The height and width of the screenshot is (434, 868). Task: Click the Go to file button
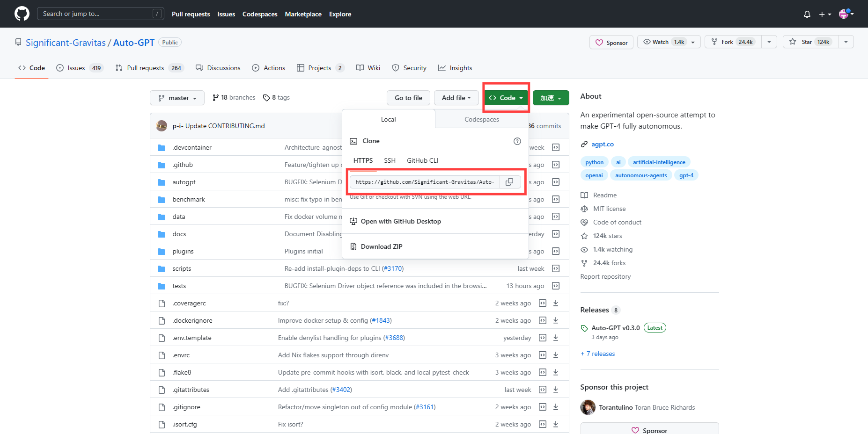(x=408, y=98)
